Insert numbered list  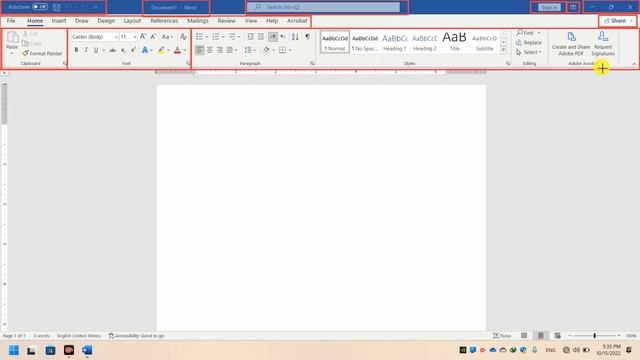[x=216, y=37]
